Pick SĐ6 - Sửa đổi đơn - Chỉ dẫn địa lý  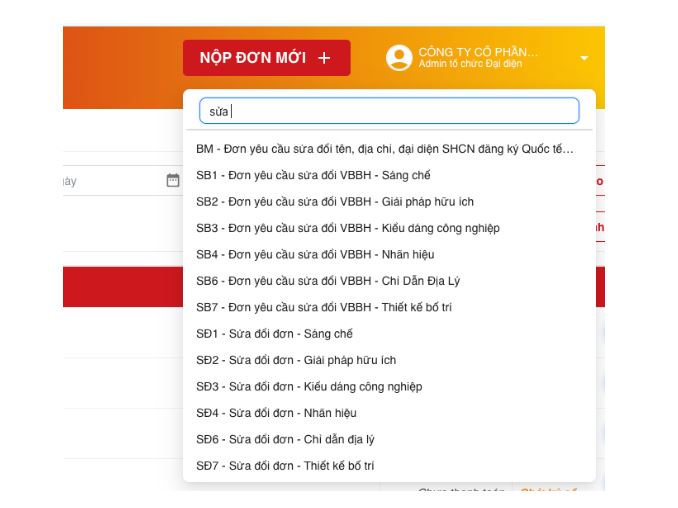(x=285, y=439)
